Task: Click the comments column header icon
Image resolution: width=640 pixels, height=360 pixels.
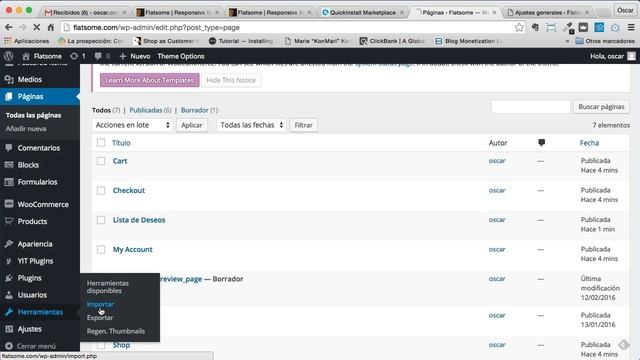Action: pos(541,143)
